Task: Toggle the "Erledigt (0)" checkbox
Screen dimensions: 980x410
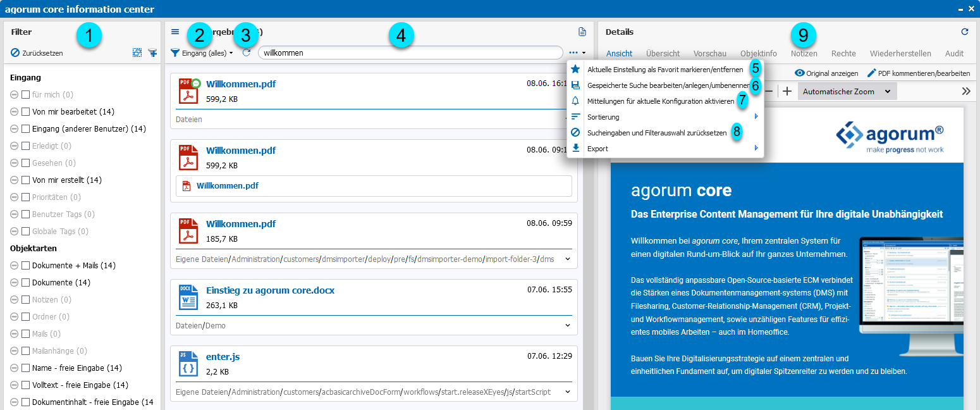Action: 26,146
